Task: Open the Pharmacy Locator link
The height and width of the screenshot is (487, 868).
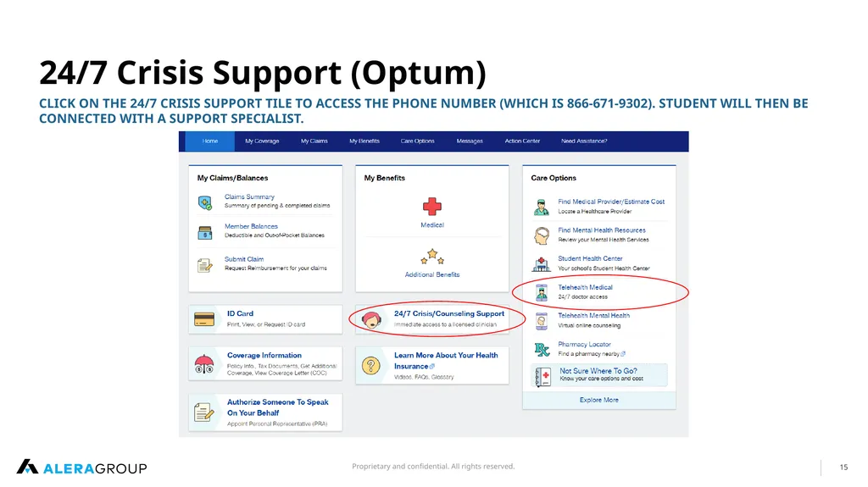Action: [x=584, y=344]
